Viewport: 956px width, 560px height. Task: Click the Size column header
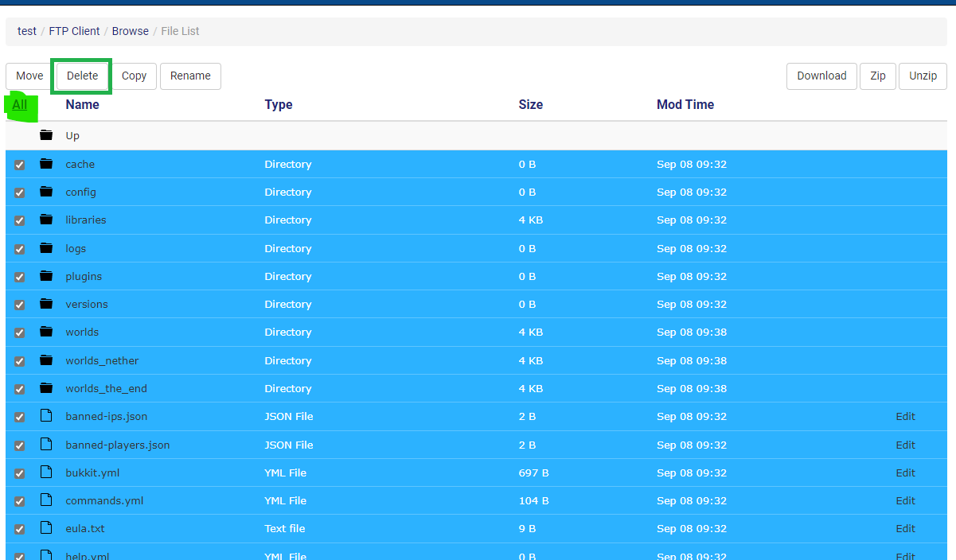(531, 104)
